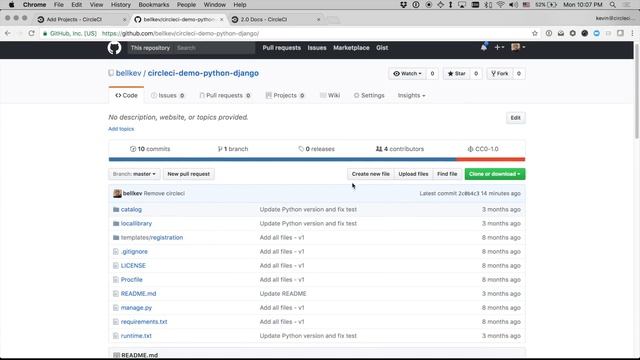640x360 pixels.
Task: Open the notifications bell icon
Action: pyautogui.click(x=484, y=47)
